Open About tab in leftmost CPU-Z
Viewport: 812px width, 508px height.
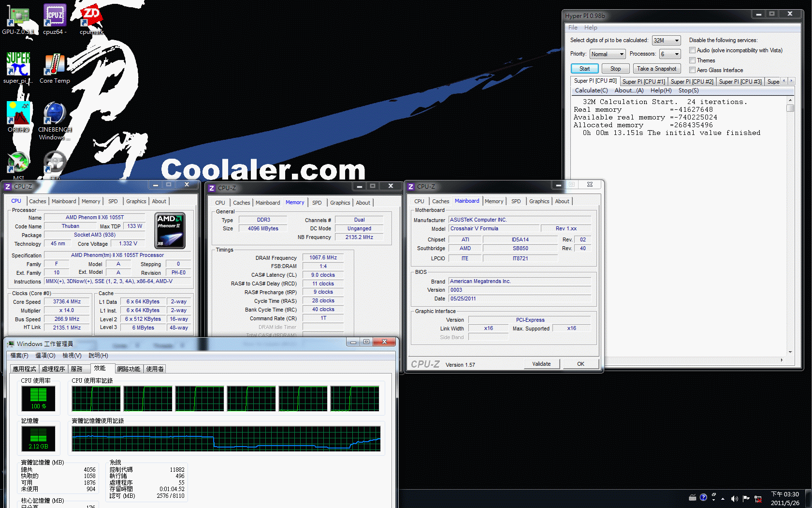(159, 201)
